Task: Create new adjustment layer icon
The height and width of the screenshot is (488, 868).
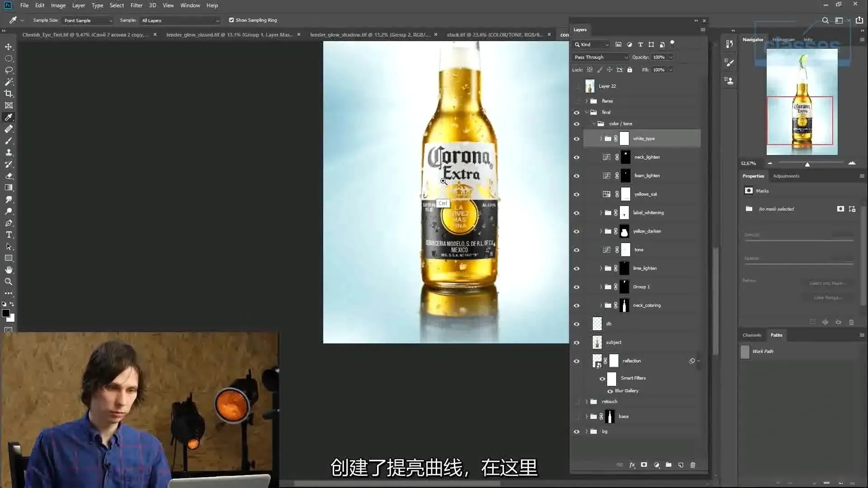Action: coord(656,465)
